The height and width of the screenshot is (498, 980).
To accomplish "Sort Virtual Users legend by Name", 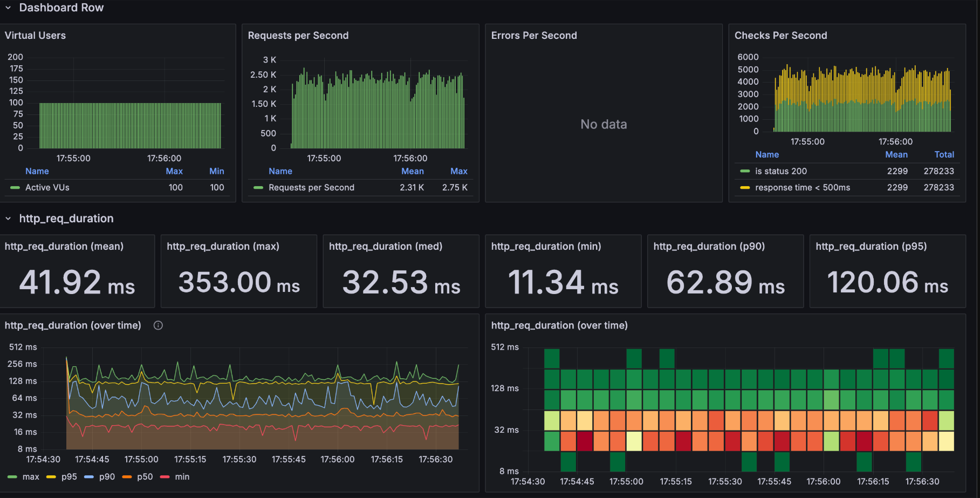I will [37, 171].
